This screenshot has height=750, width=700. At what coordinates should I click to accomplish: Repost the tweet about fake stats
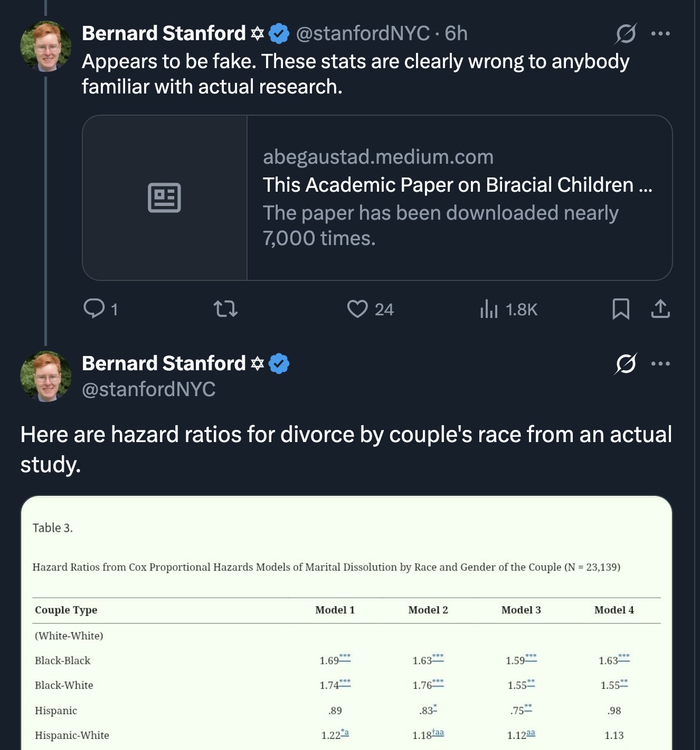coord(225,308)
